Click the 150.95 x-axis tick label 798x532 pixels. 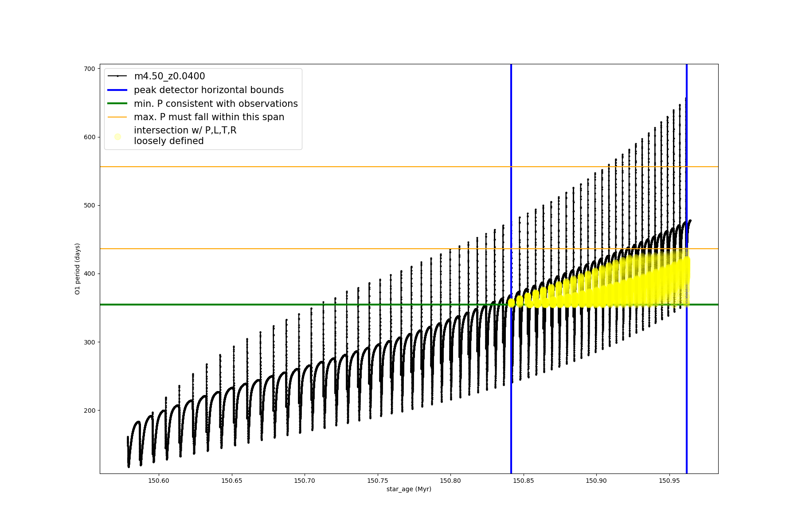click(x=669, y=481)
